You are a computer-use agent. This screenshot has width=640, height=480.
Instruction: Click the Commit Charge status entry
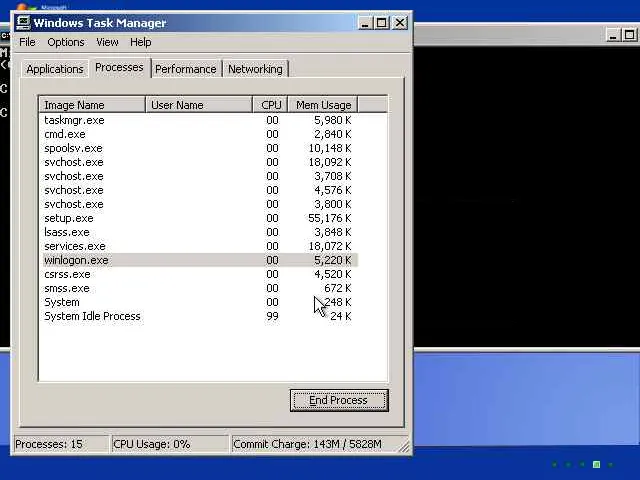pyautogui.click(x=314, y=444)
